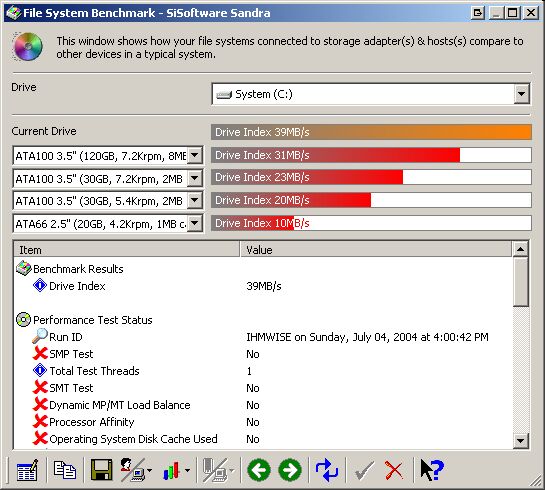Select the Dynamic MP/MT Load Balance label
The height and width of the screenshot is (490, 545).
(120, 405)
